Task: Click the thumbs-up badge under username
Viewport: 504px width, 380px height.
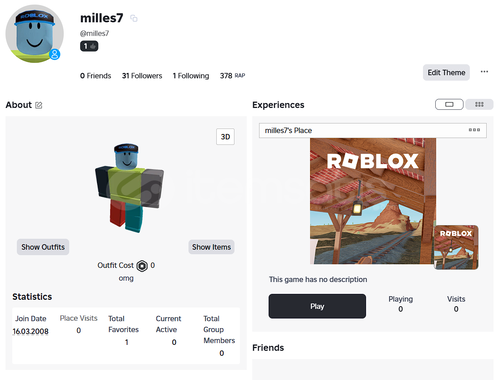Action: [89, 46]
